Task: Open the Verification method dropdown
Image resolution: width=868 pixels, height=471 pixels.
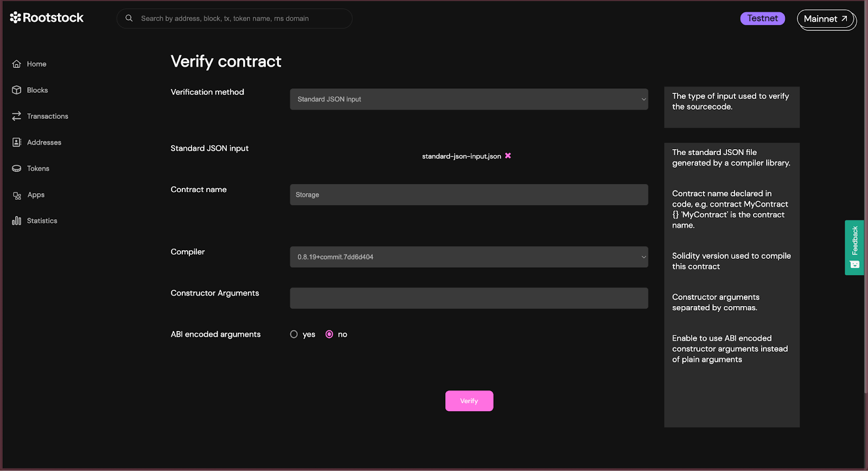Action: point(469,99)
